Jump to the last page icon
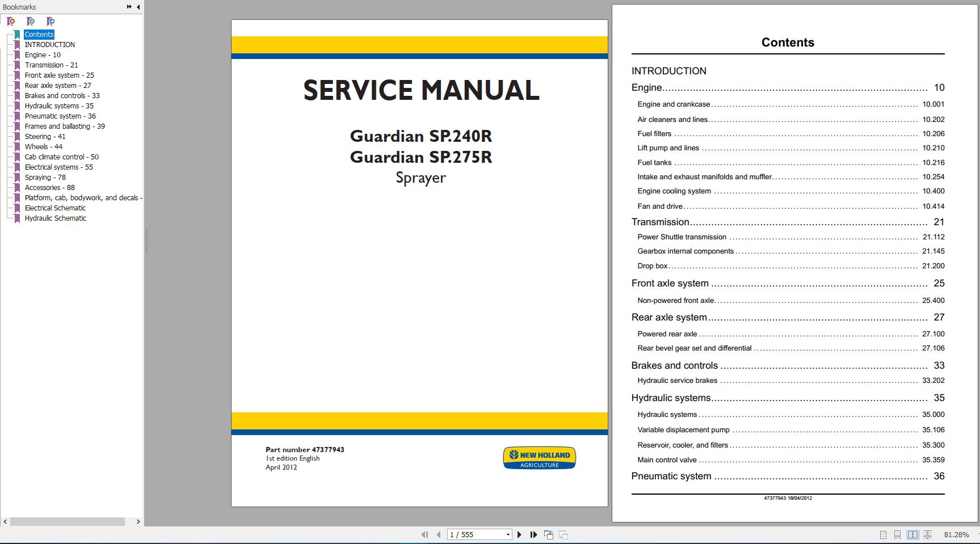Viewport: 980px width, 544px height. point(533,534)
